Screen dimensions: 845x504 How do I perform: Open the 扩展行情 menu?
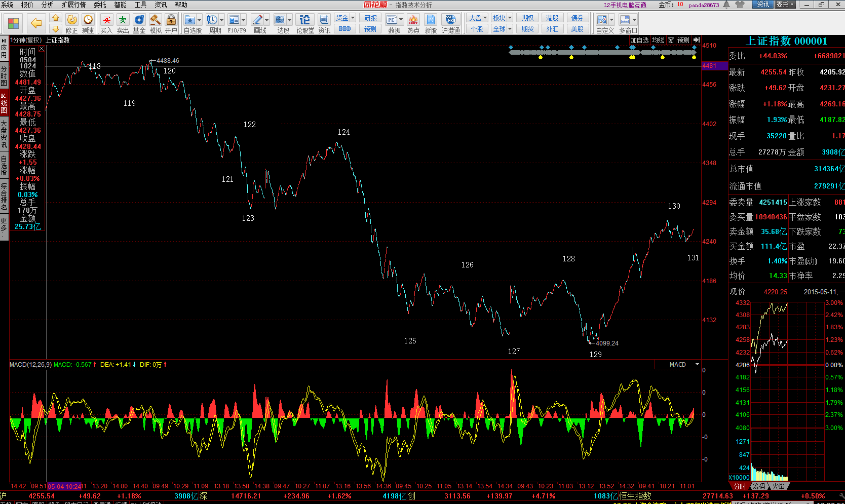73,5
